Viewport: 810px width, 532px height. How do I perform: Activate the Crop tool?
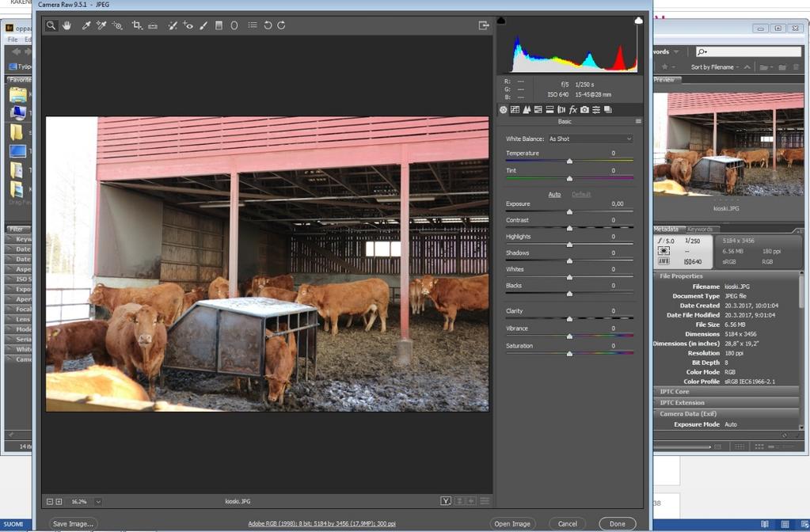[137, 25]
